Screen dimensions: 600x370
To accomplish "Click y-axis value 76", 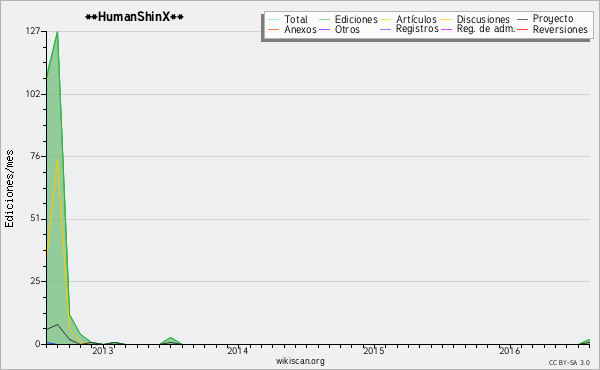I will click(35, 156).
